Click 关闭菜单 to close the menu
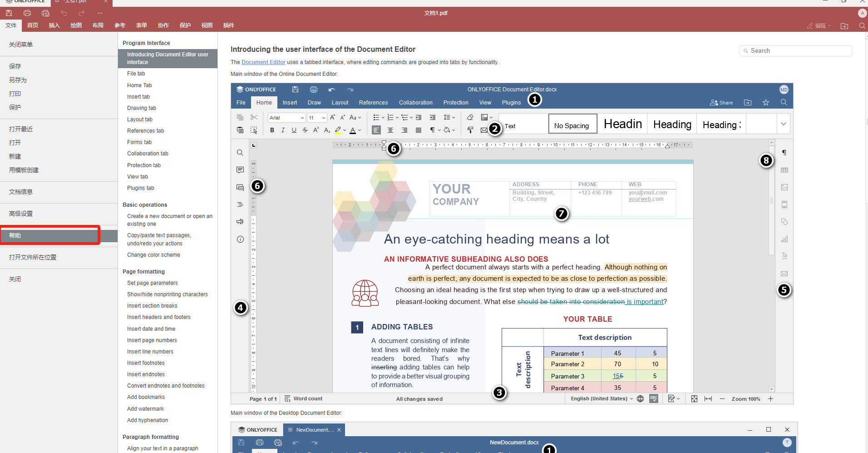Viewport: 868px width, 453px height. pos(20,45)
